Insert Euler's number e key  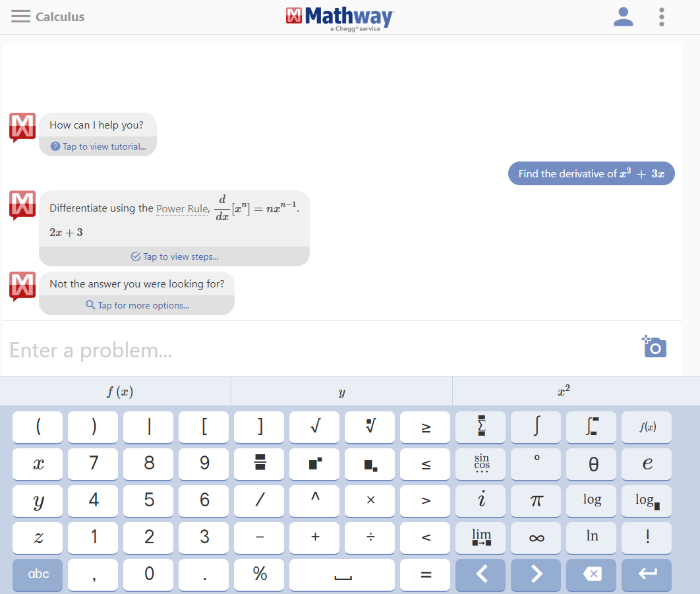(647, 464)
